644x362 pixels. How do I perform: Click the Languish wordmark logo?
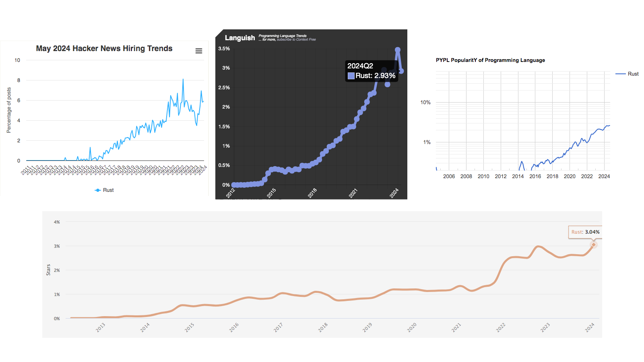240,38
